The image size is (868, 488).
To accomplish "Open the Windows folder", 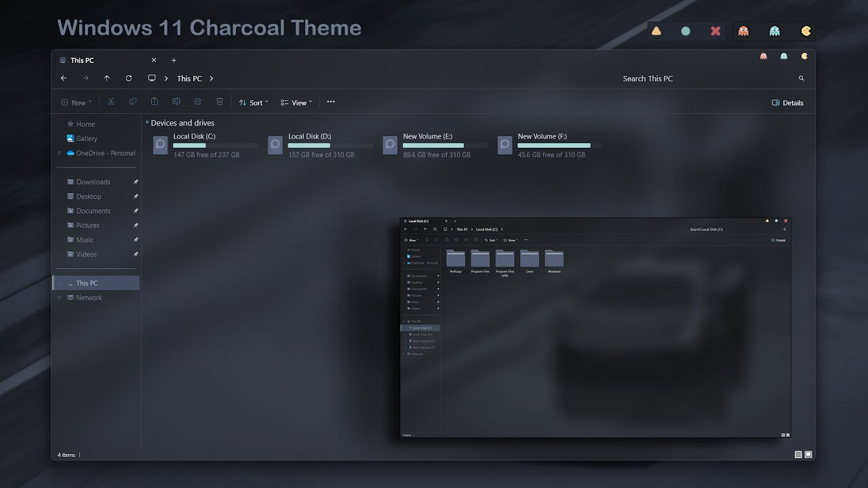I will (x=554, y=262).
